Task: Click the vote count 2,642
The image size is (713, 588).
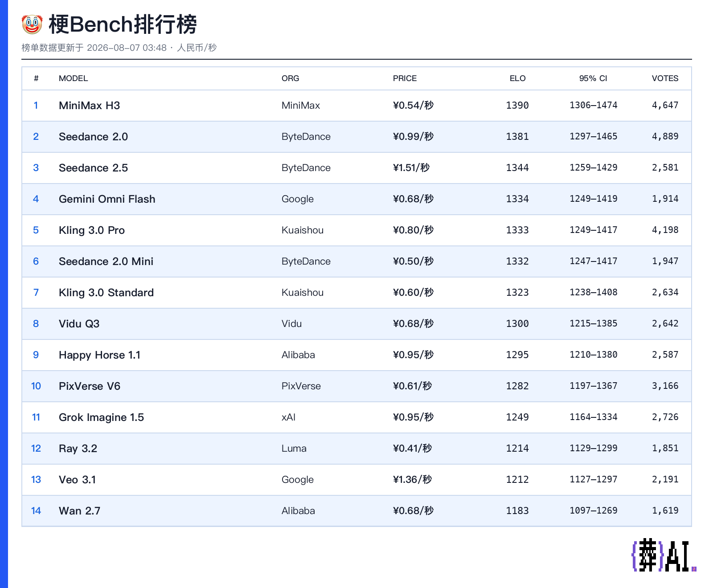Action: click(665, 324)
